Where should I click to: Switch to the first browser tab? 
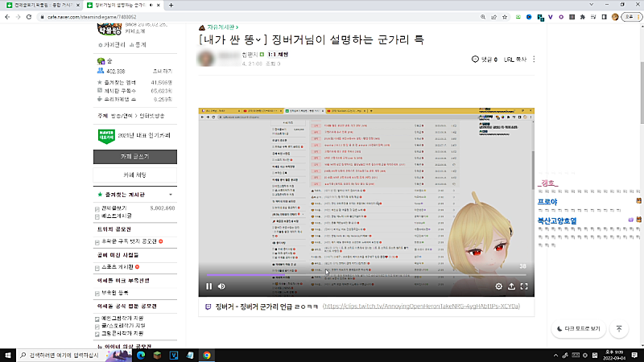tap(40, 5)
